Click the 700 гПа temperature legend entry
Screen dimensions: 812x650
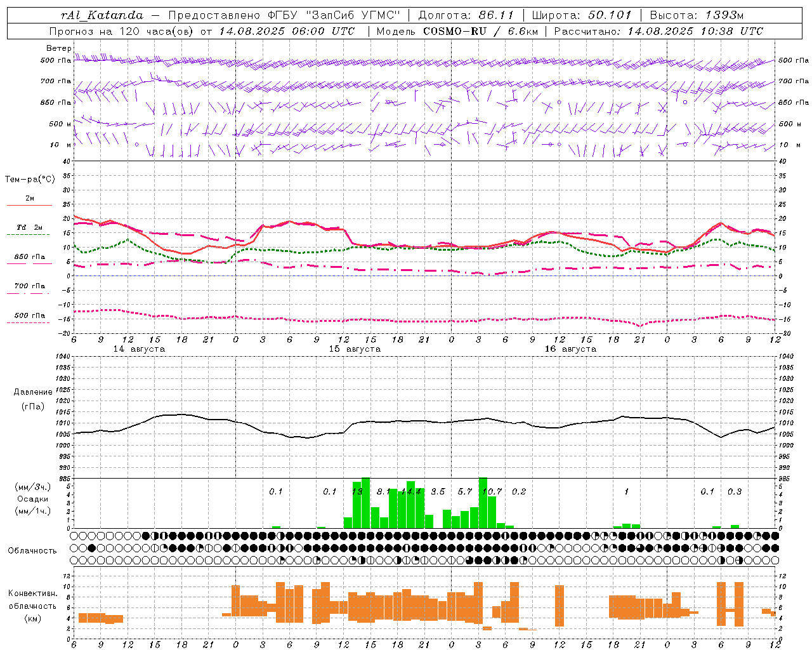pyautogui.click(x=30, y=286)
